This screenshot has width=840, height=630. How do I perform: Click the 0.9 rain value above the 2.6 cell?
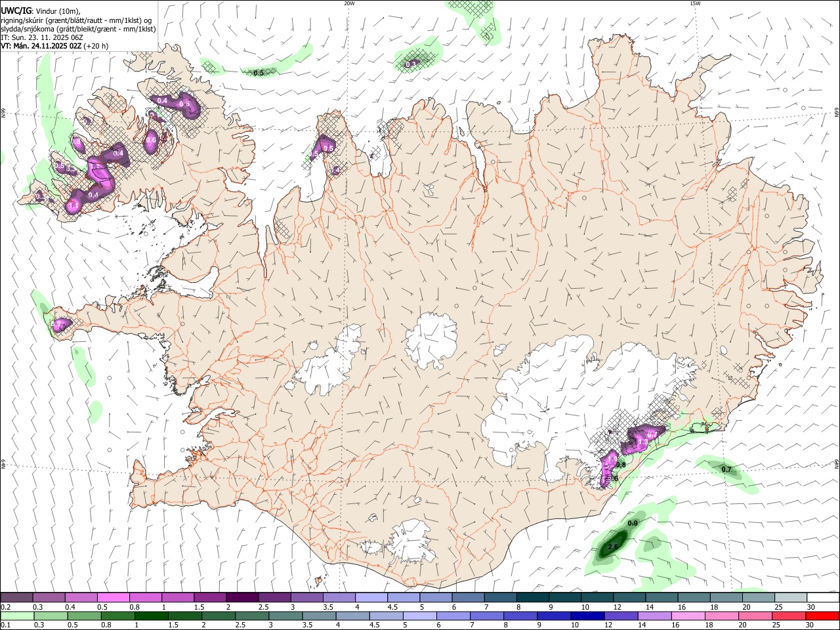pyautogui.click(x=633, y=523)
